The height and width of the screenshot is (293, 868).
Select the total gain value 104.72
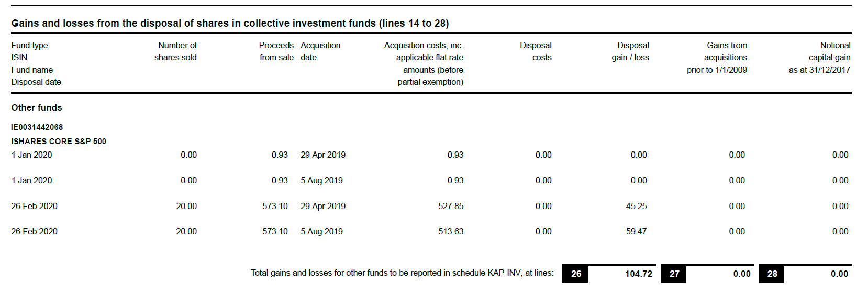pyautogui.click(x=638, y=274)
